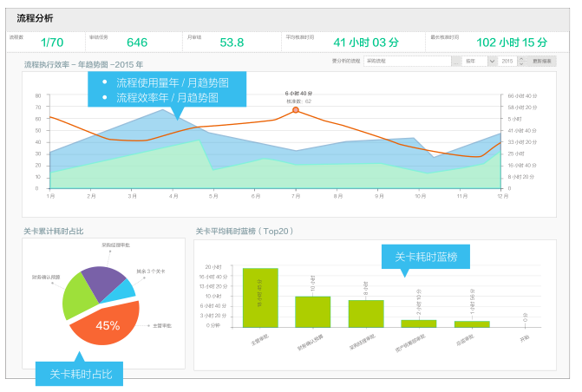Click the 关卡平均耗时蓝榜 (Top20) title
The image size is (582, 392).
pyautogui.click(x=245, y=232)
